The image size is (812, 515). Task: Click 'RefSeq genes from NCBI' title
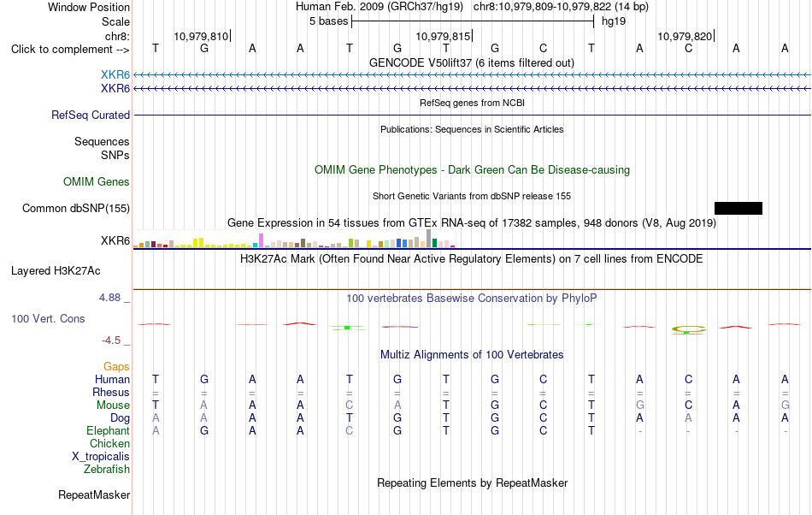(x=473, y=103)
